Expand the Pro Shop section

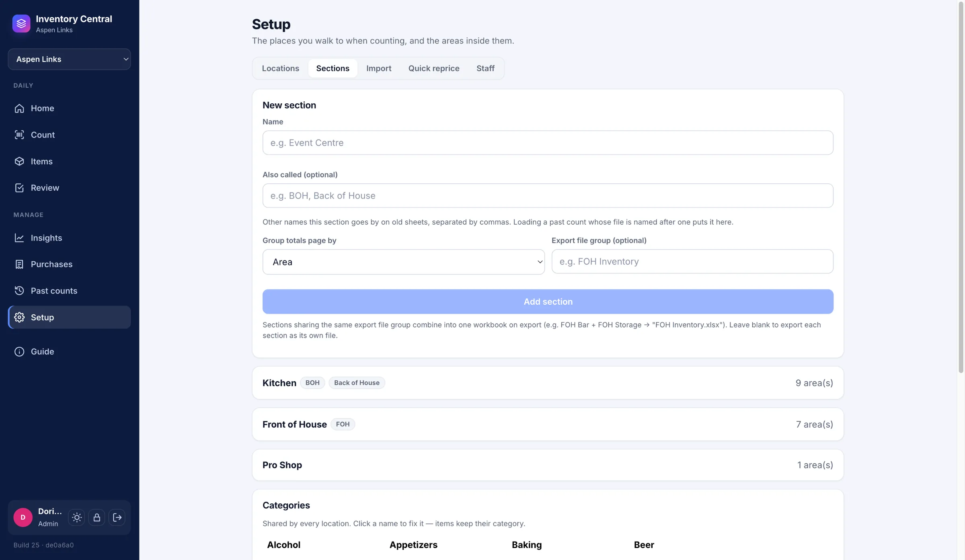548,465
